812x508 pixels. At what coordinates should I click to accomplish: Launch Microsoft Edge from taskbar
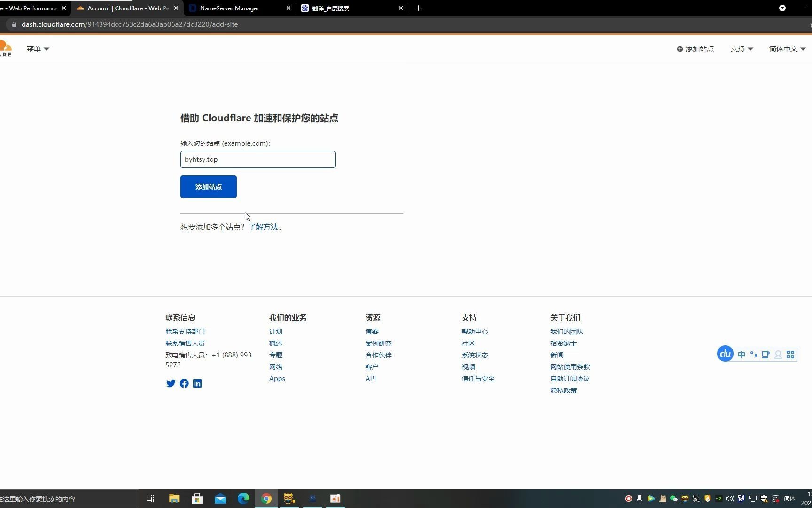[243, 499]
